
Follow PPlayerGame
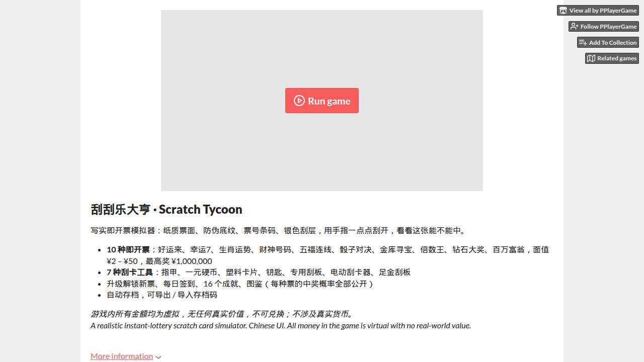604,26
